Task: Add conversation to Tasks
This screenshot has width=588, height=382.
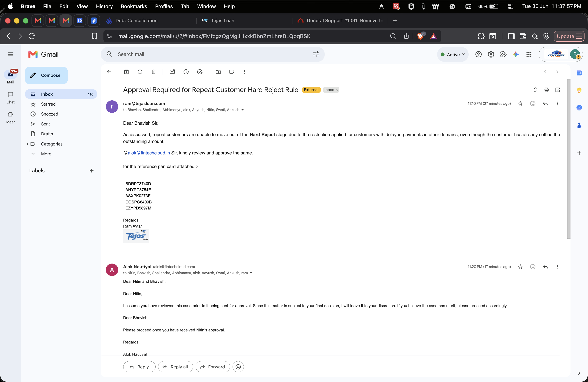Action: coord(200,72)
